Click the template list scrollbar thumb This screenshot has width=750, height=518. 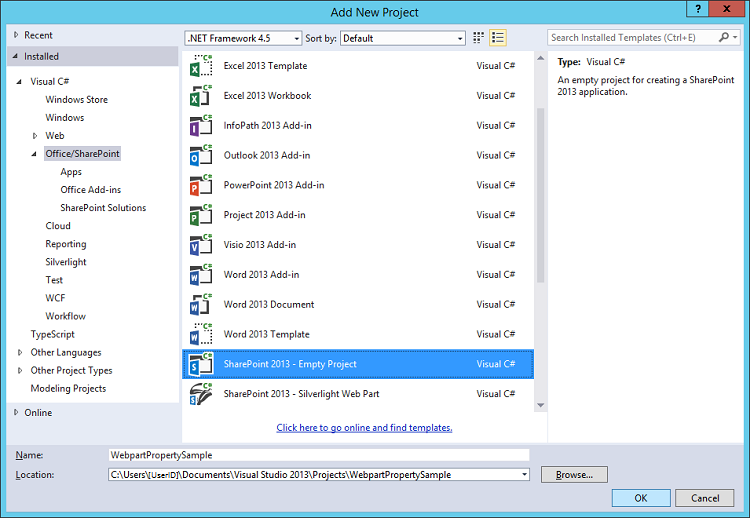(x=540, y=195)
